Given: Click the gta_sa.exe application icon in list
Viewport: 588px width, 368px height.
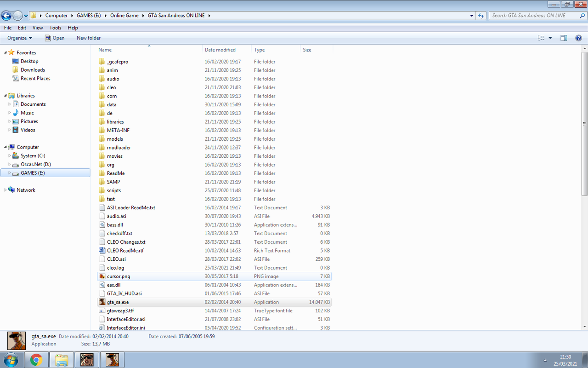Looking at the screenshot, I should coord(102,302).
